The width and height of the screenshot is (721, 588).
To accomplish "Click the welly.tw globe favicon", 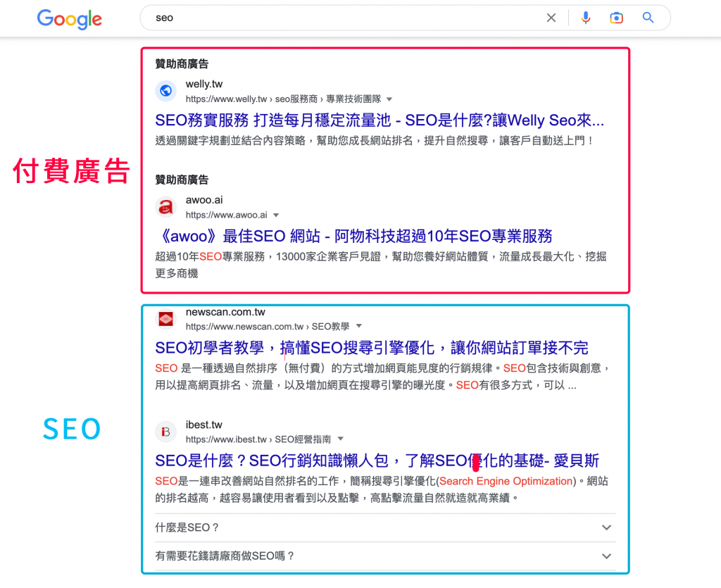I will [165, 91].
